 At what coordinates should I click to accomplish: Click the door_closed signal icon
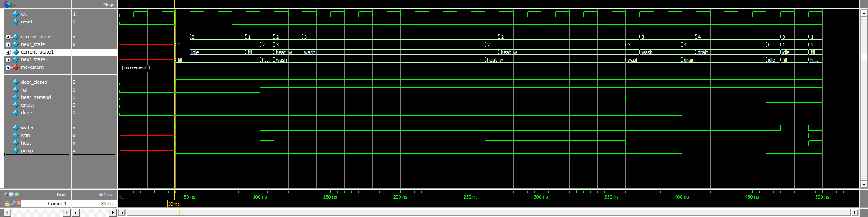point(16,82)
